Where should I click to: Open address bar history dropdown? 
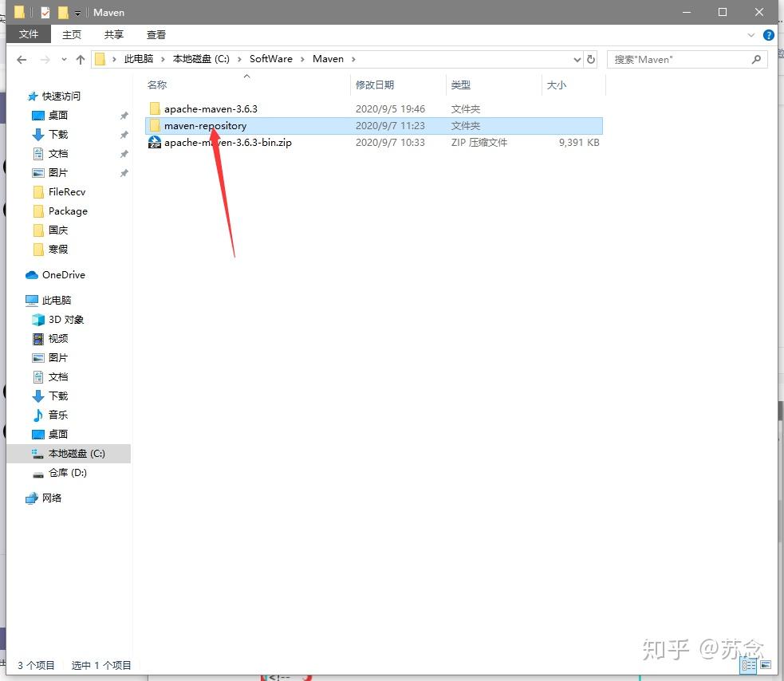577,60
